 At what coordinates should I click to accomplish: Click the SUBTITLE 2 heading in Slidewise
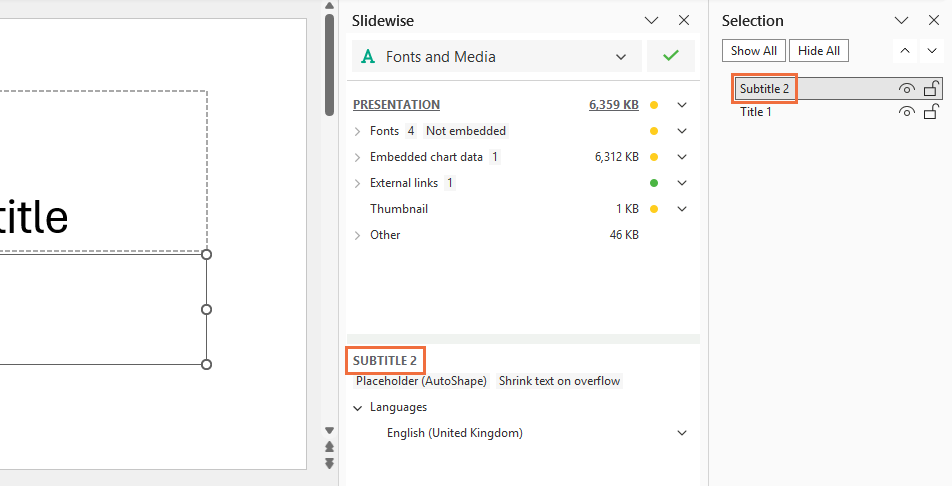click(x=385, y=361)
